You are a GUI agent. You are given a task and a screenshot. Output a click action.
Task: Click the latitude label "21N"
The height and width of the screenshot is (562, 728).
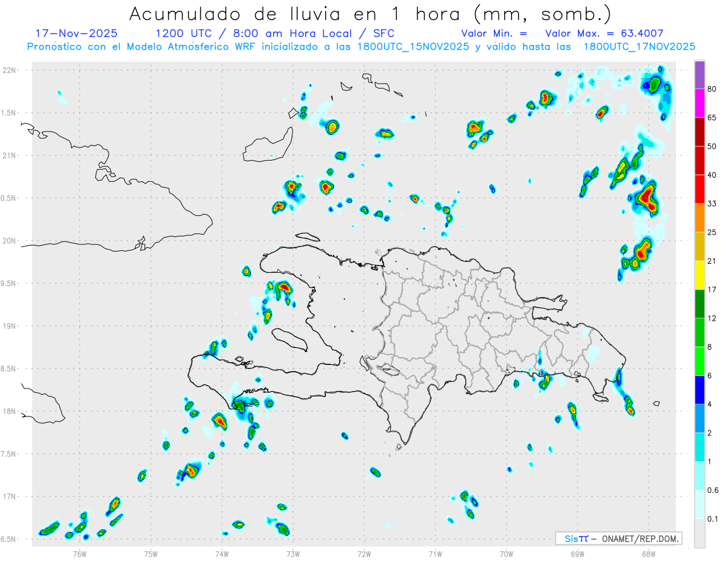(10, 156)
